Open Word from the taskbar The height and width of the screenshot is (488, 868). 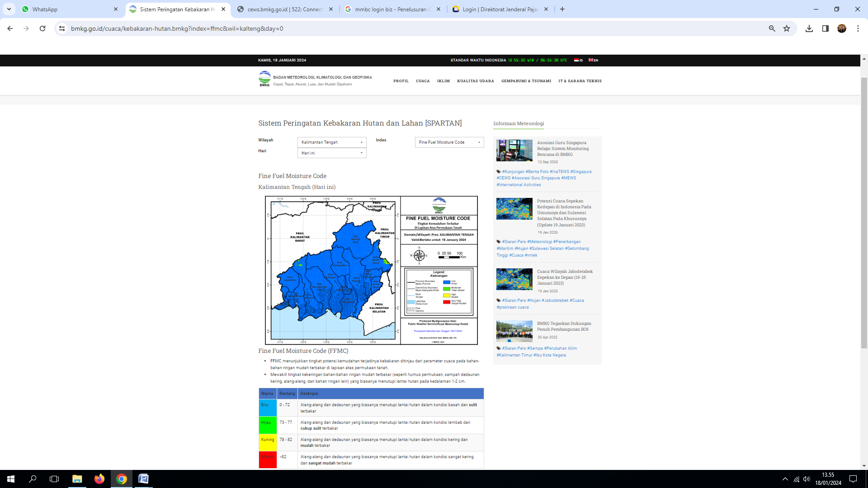[143, 479]
